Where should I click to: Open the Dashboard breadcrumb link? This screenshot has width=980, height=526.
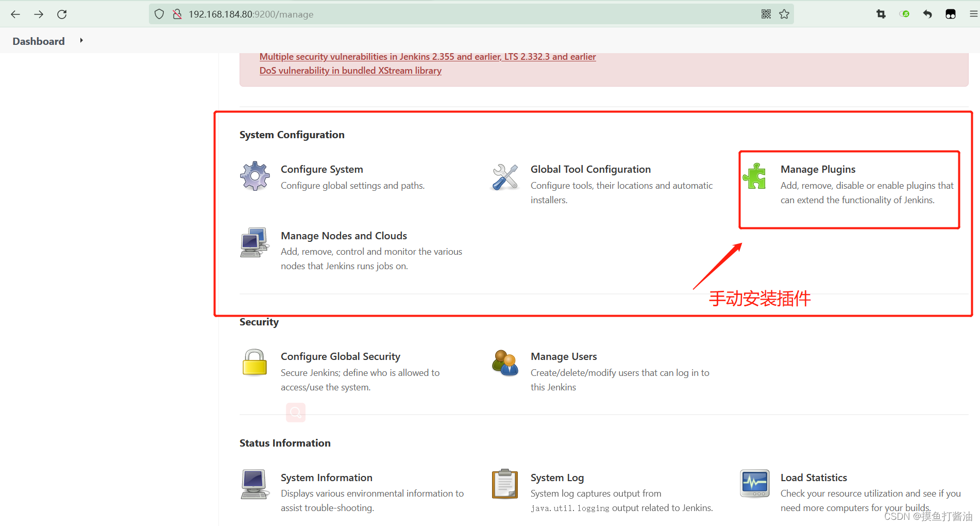coord(39,41)
